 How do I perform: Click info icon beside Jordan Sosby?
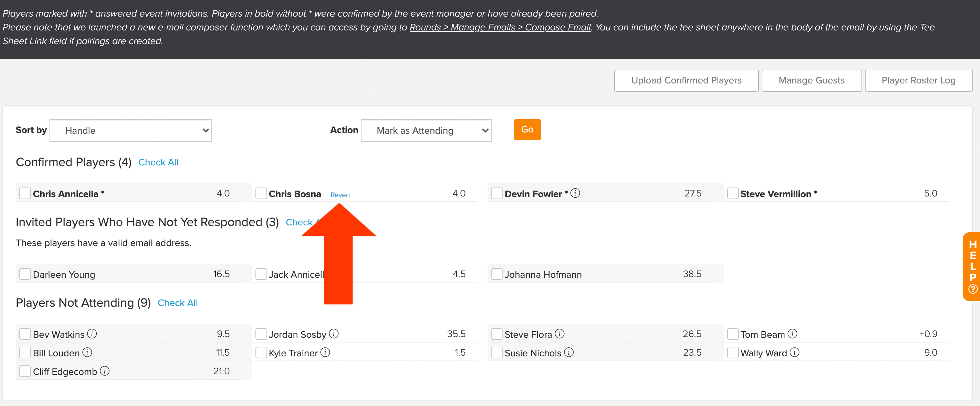[334, 334]
